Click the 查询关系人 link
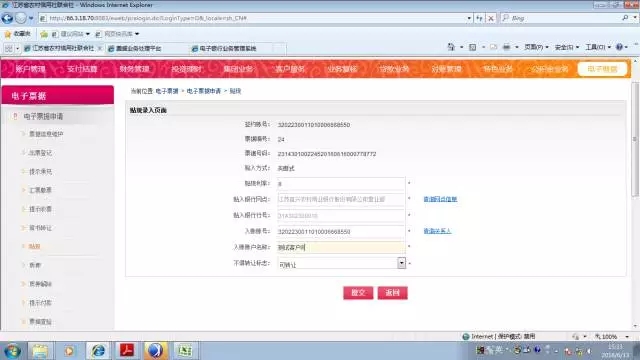640x360 pixels. coord(437,231)
